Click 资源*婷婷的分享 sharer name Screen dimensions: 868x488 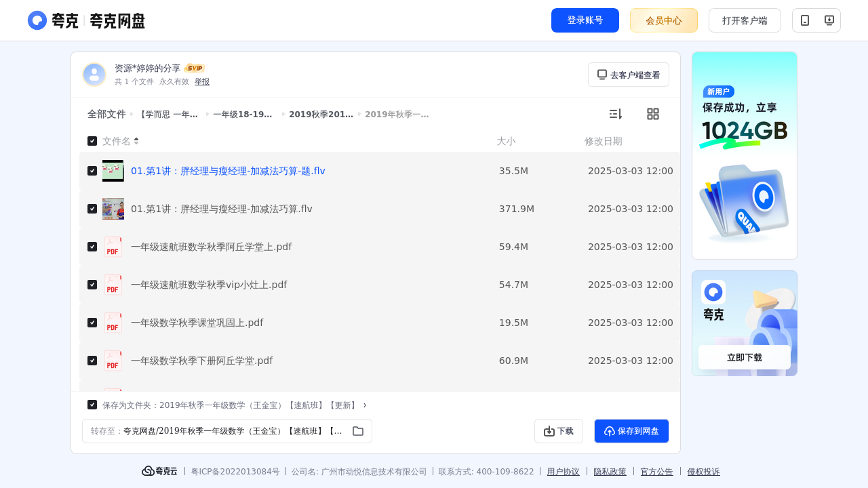pyautogui.click(x=148, y=68)
